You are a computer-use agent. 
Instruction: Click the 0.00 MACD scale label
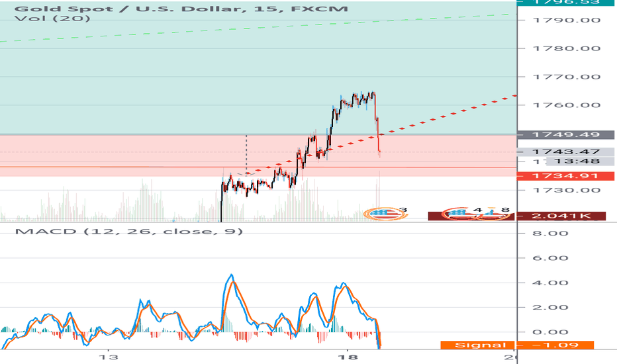click(550, 332)
